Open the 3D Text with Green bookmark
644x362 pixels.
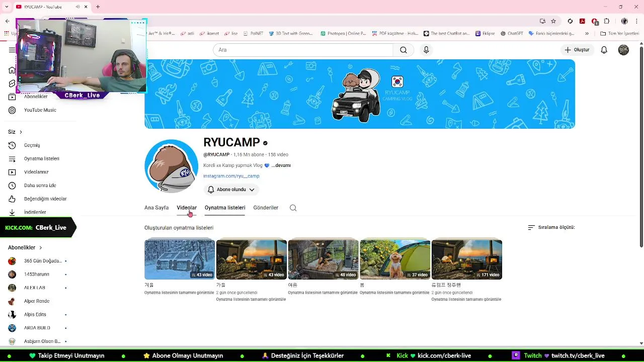coord(291,34)
